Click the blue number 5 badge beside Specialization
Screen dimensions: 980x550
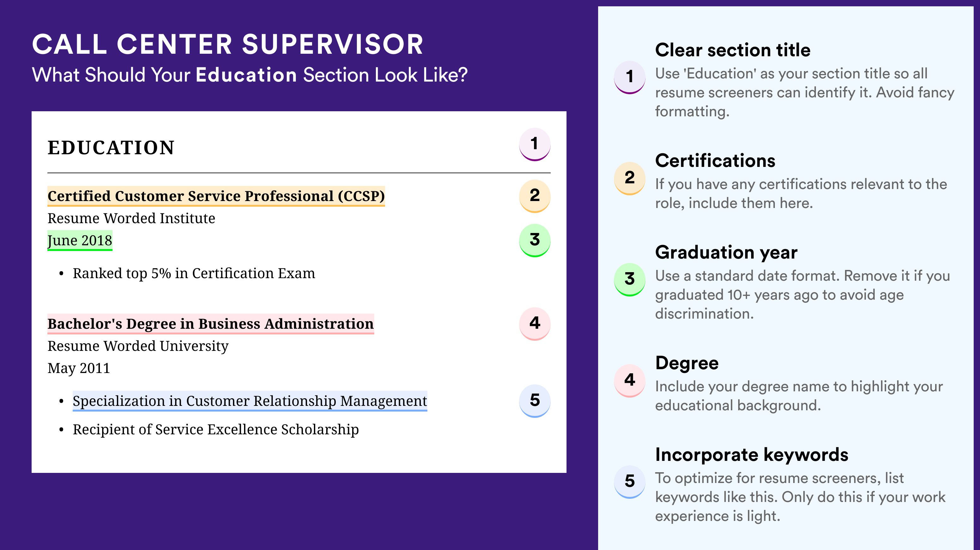click(x=535, y=400)
